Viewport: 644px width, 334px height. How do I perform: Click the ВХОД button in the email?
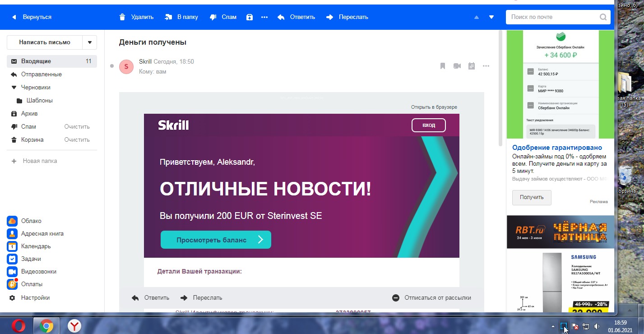[429, 125]
